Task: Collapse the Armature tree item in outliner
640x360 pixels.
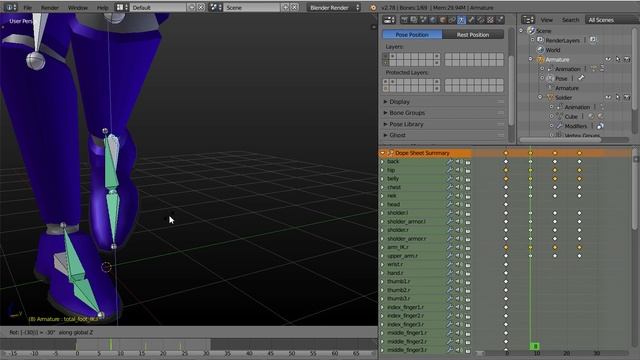Action: 531,60
